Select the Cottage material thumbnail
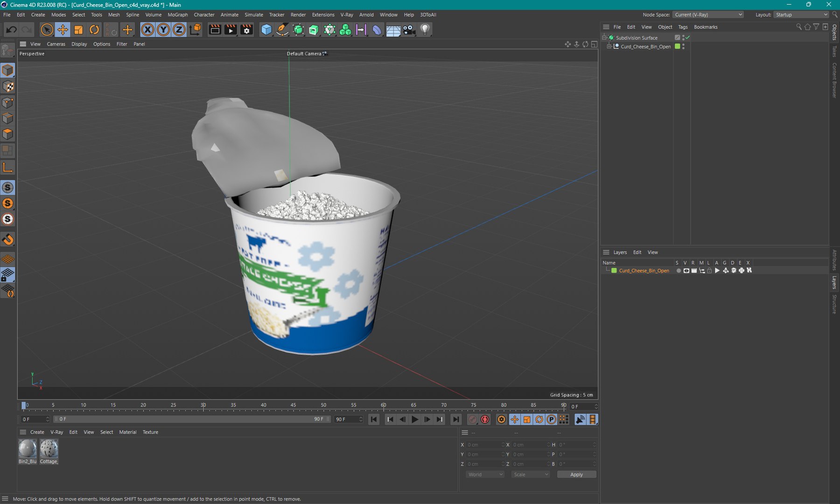Viewport: 840px width, 504px height. click(x=49, y=449)
